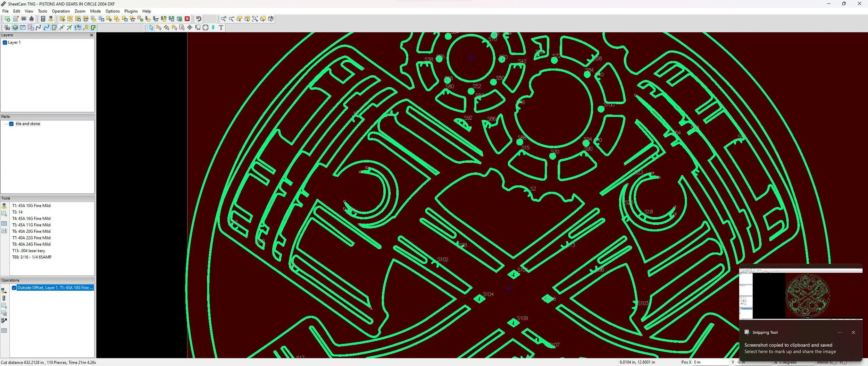Viewport: 868px width, 366px height.
Task: Add a drilling operation icon
Action: click(4, 298)
